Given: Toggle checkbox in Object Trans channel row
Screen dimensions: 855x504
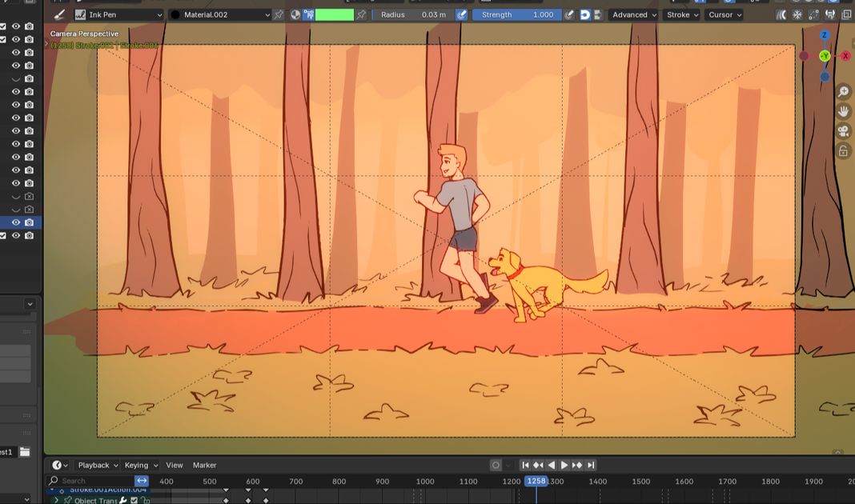Looking at the screenshot, I should click(134, 500).
